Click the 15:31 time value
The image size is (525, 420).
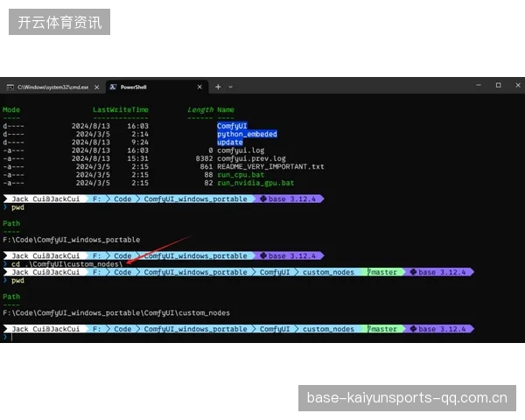[137, 158]
